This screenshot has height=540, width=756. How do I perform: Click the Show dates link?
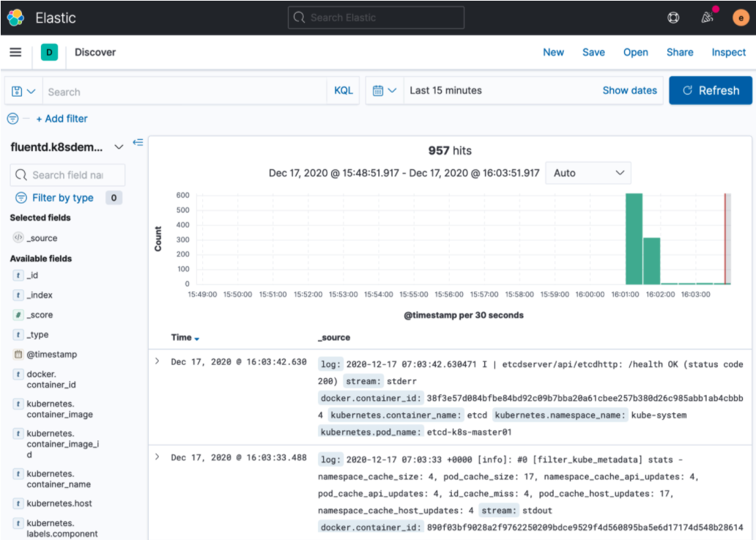point(629,90)
